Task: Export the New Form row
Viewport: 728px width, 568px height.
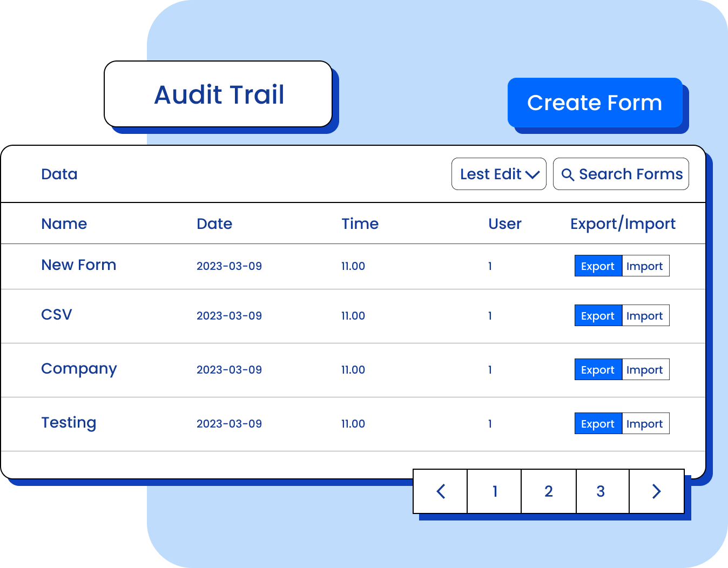Action: coord(598,266)
